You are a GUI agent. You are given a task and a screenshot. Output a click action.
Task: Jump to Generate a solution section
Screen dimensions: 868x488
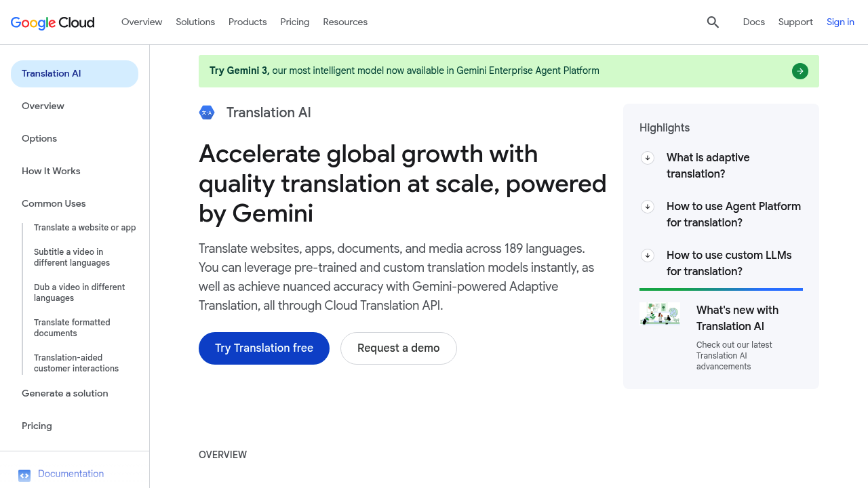click(x=65, y=394)
